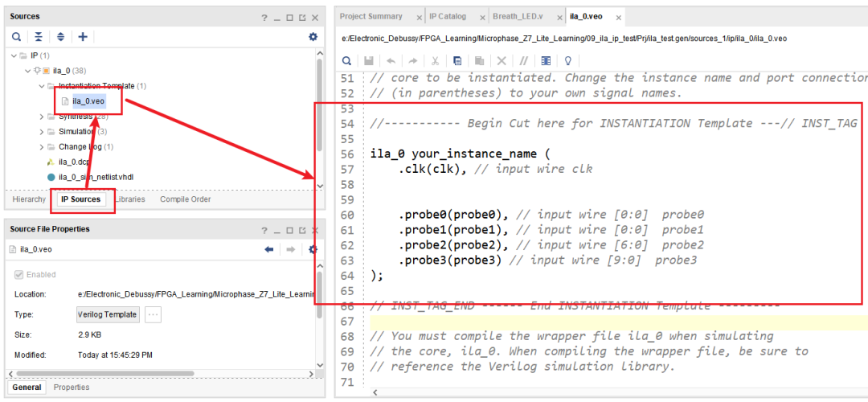Collapse all items in the Sources panel toolbar
868x402 pixels.
click(39, 37)
